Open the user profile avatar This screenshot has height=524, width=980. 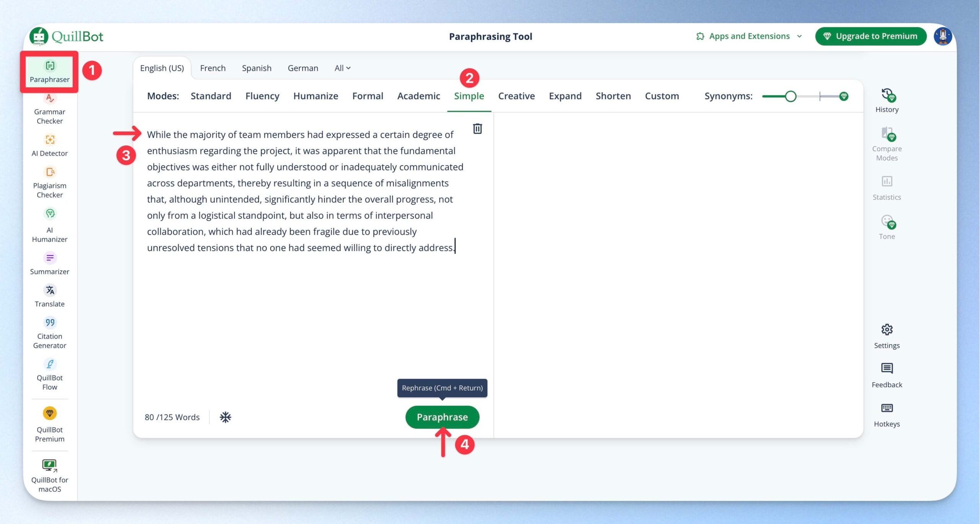click(942, 36)
